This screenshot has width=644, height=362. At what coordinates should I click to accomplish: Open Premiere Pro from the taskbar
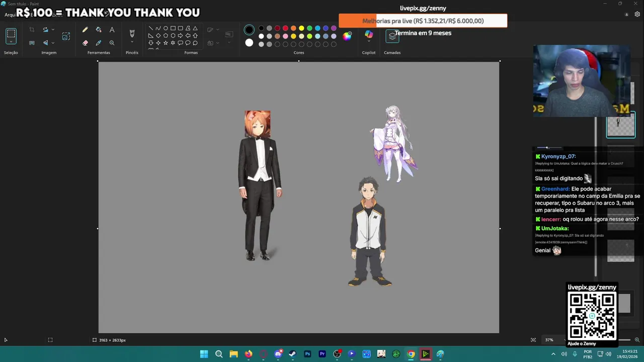(x=322, y=354)
